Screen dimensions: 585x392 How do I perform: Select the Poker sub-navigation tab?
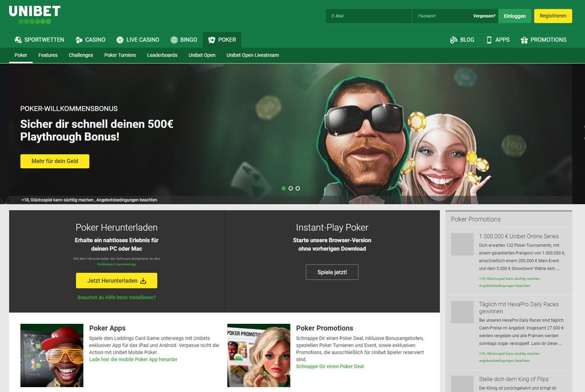point(21,55)
